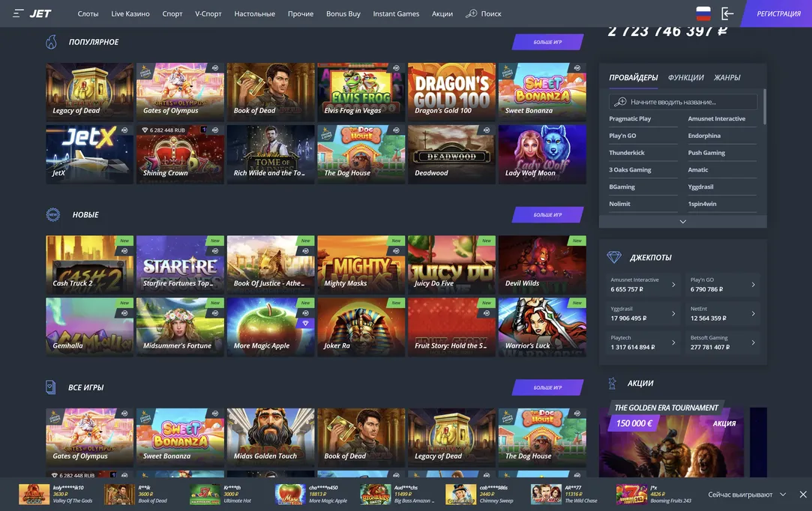Expand the providers list with the down chevron

[682, 222]
